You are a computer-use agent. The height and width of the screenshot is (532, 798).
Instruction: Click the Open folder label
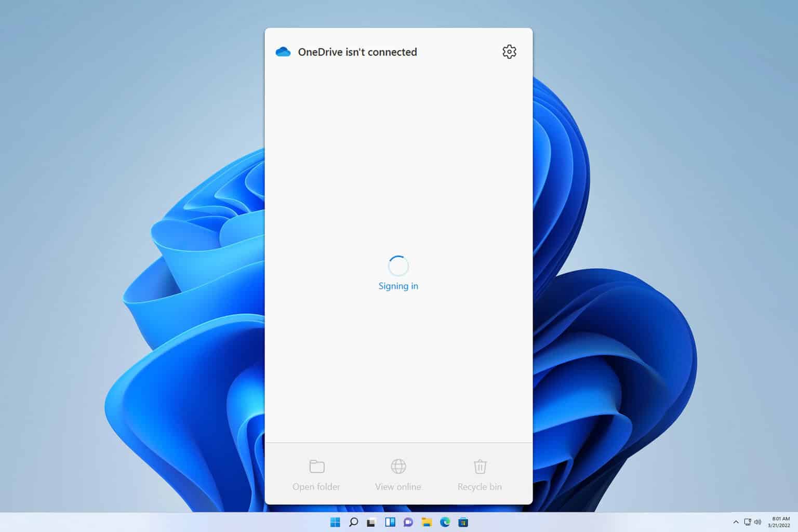tap(316, 487)
